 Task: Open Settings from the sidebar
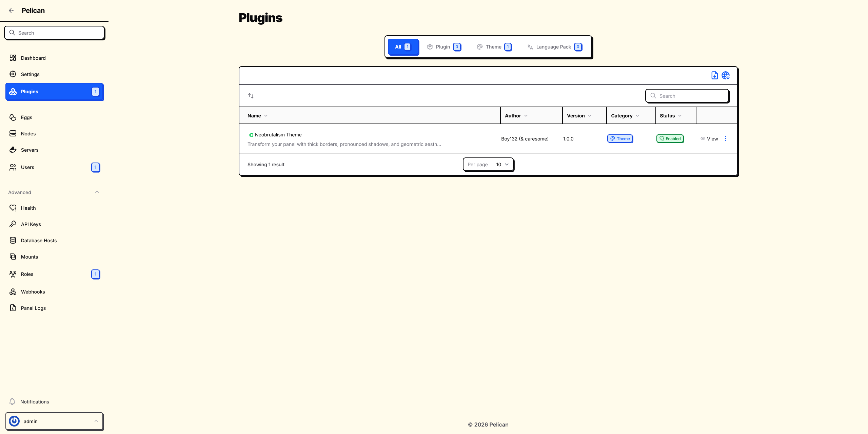pos(54,74)
